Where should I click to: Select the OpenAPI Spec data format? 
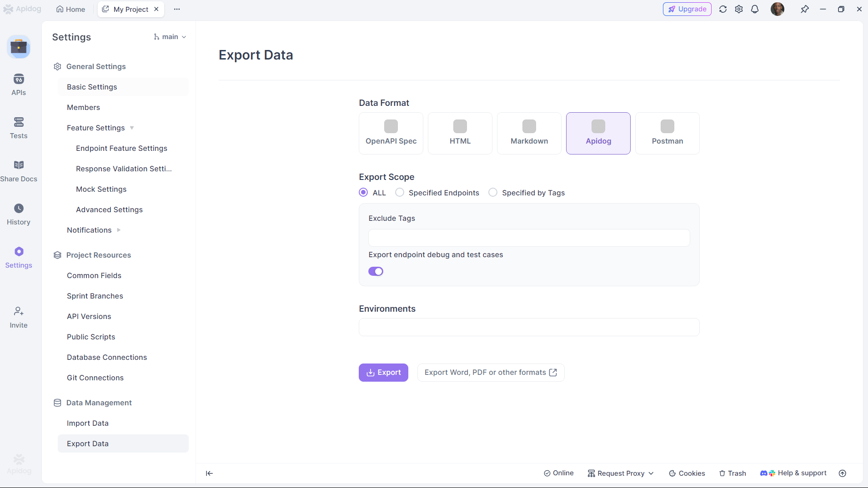point(391,133)
